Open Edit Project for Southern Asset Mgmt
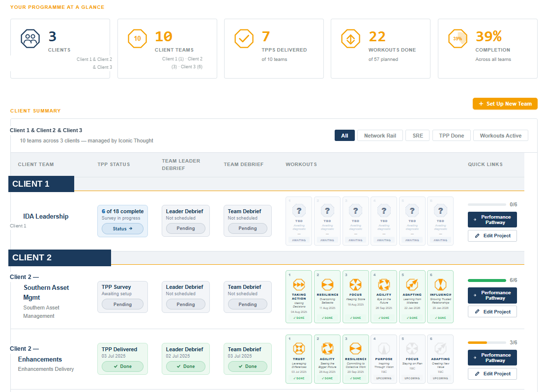Image resolution: width=545 pixels, height=392 pixels. pos(492,312)
